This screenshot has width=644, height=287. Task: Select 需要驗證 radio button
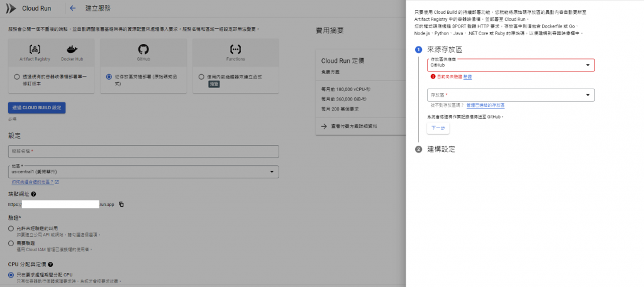[11, 244]
